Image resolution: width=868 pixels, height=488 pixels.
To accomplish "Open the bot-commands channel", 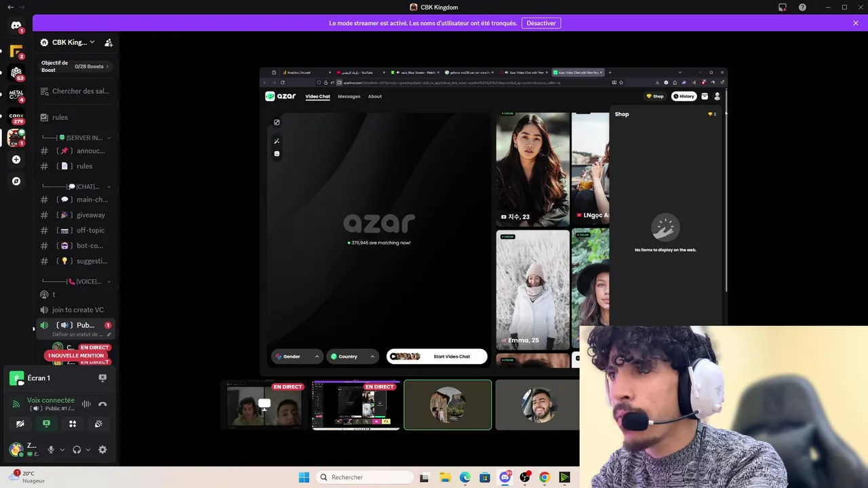I will pyautogui.click(x=76, y=245).
